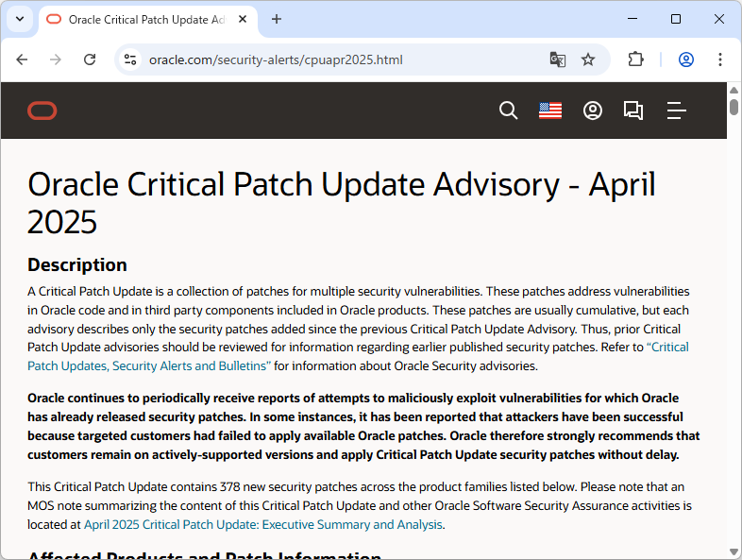
Task: Click the scrollbar down arrow
Action: click(734, 552)
